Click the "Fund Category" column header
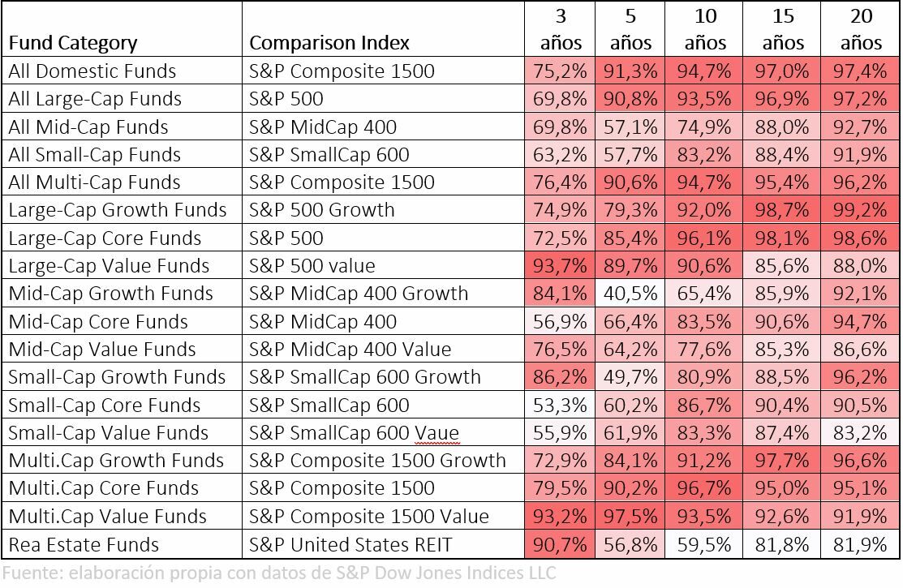The width and height of the screenshot is (903, 588). coord(73,42)
